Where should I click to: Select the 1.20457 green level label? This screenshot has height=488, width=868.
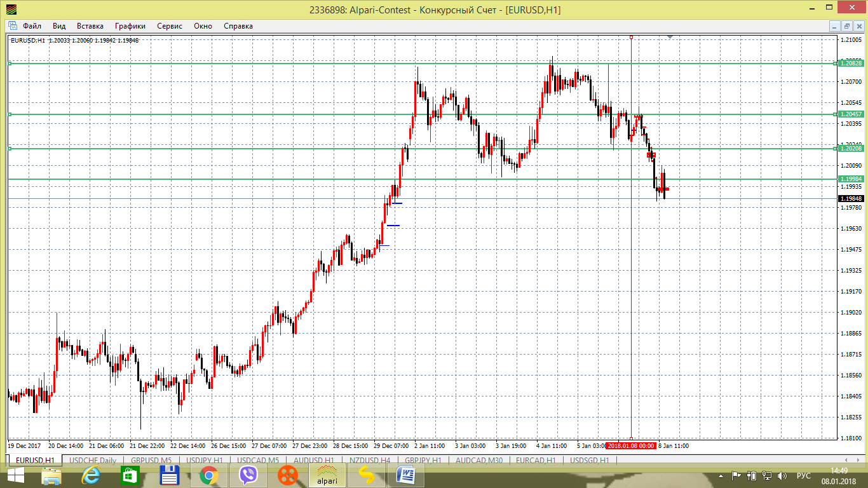coord(851,114)
